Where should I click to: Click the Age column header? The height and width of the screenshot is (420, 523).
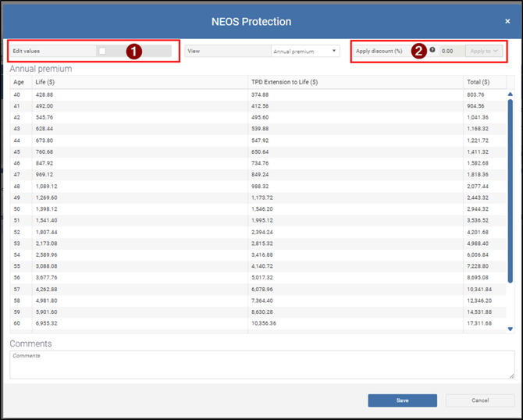pos(20,82)
